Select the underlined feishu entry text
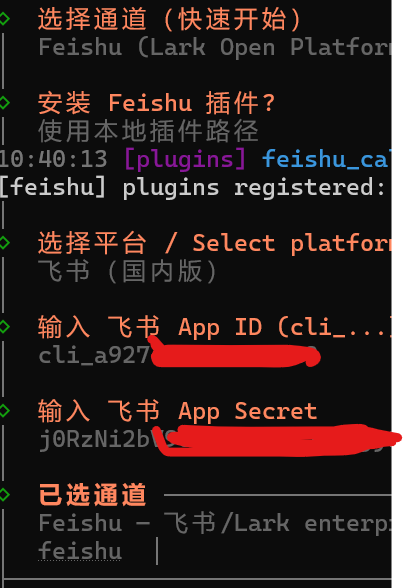The height and width of the screenshot is (588, 403). [x=80, y=551]
